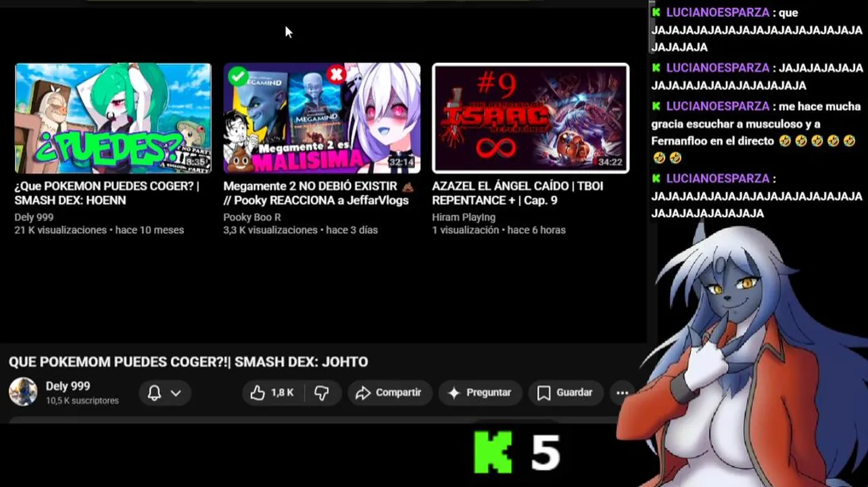Image resolution: width=868 pixels, height=487 pixels.
Task: Click '3,3 K visualizaciones • hace 3 días'
Action: pos(300,230)
